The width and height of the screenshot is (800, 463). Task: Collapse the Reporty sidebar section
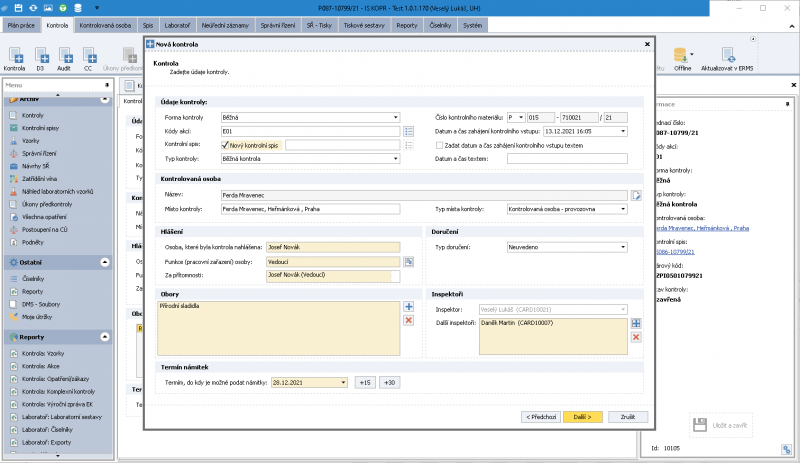[105, 337]
